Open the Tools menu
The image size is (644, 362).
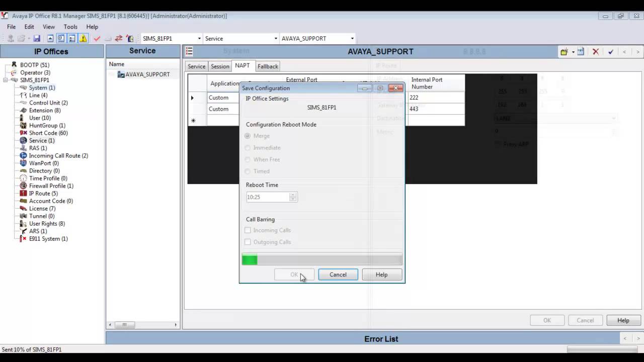click(x=70, y=27)
